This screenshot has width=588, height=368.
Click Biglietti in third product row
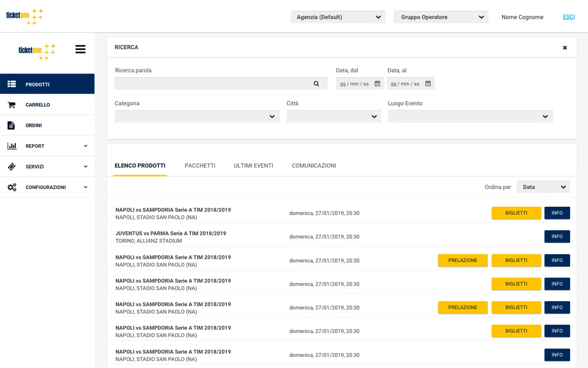[x=516, y=261]
